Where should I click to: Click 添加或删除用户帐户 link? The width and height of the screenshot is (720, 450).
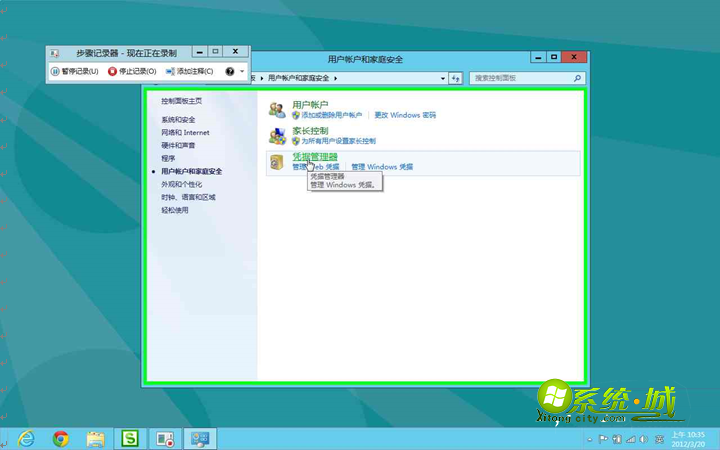pyautogui.click(x=332, y=115)
